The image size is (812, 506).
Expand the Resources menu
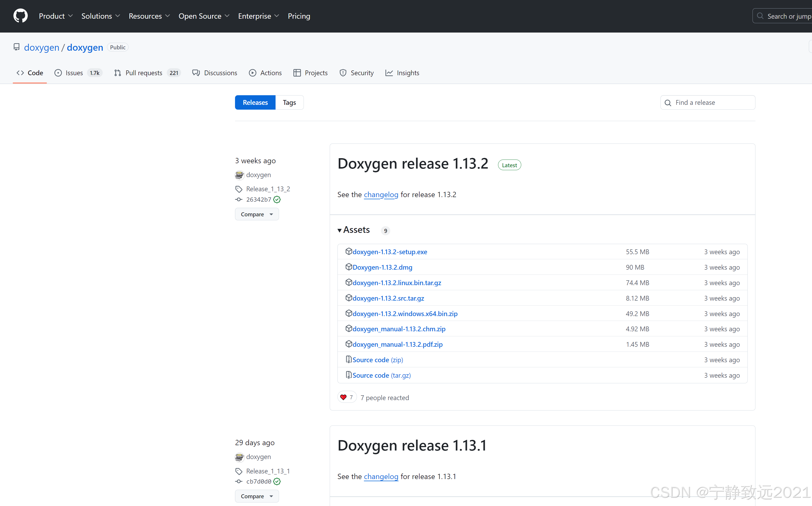point(150,16)
